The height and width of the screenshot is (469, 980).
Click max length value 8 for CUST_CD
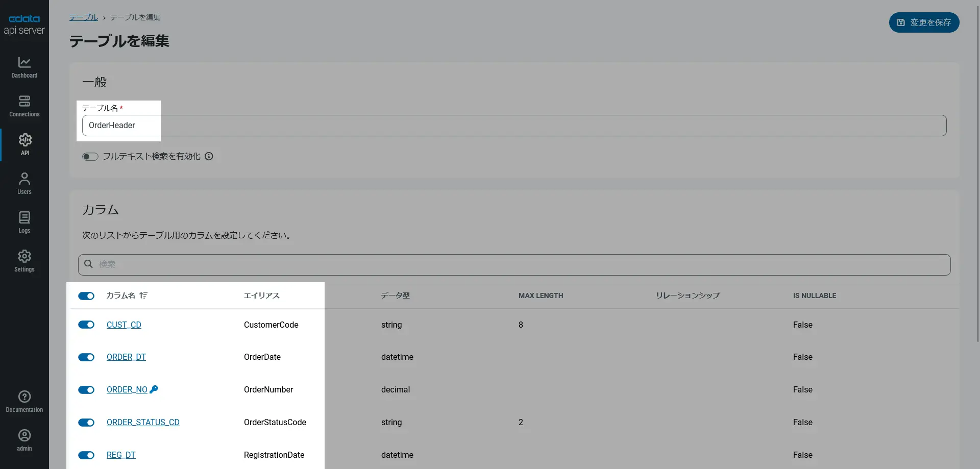click(x=521, y=325)
